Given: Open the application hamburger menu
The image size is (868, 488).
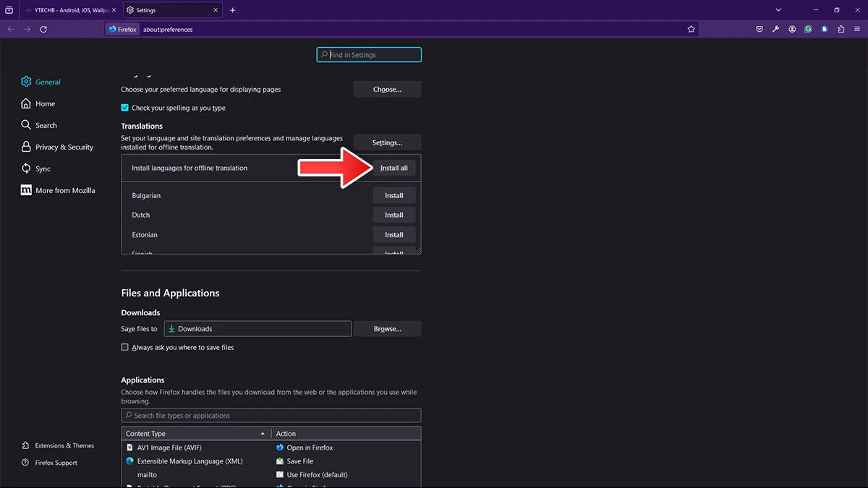Looking at the screenshot, I should click(857, 29).
